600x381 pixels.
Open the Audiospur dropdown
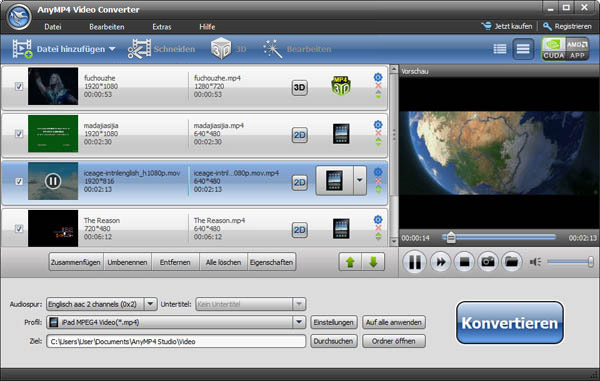[x=150, y=304]
